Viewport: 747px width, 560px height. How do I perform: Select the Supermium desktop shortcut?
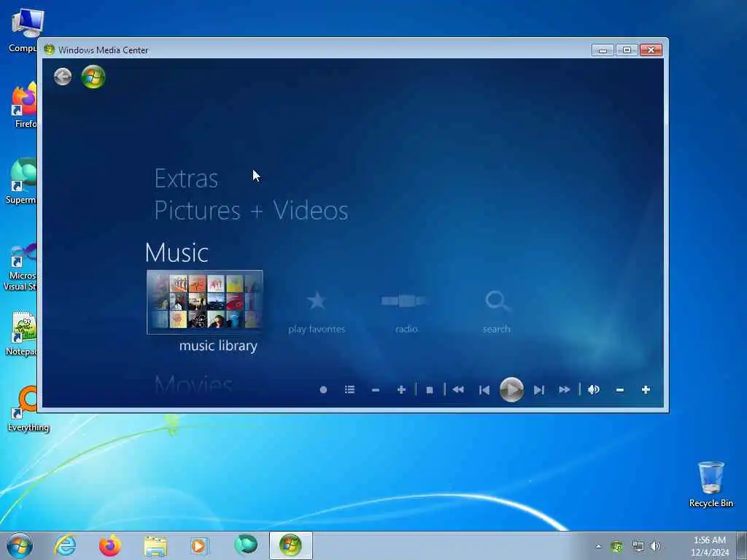click(21, 181)
